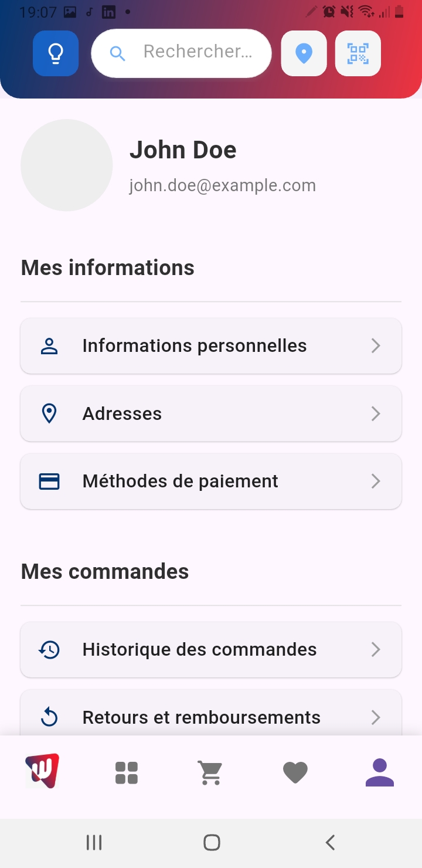Screen dimensions: 422x868
Task: Open Méthodes de paiement entry
Action: [211, 482]
